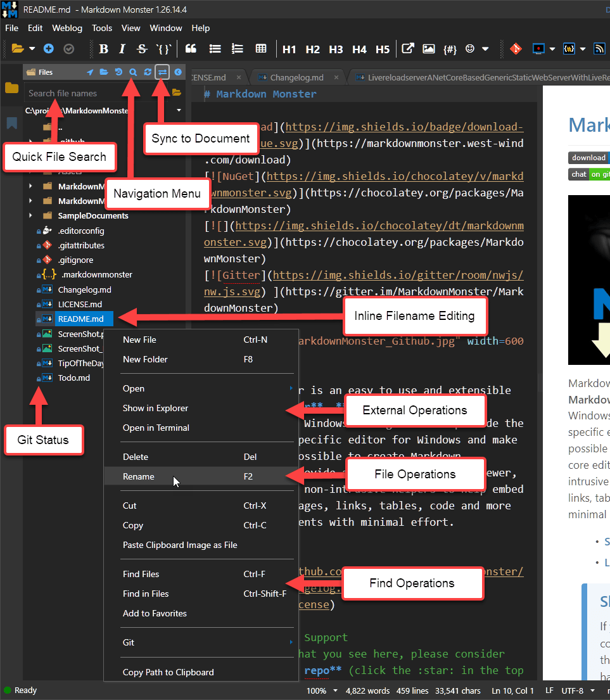
Task: Click in the Search file names box
Action: tap(97, 93)
